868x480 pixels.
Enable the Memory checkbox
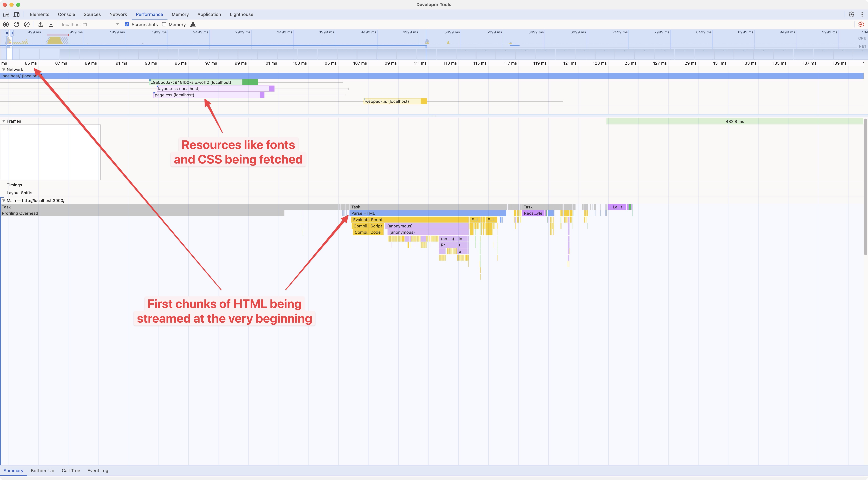(x=164, y=24)
